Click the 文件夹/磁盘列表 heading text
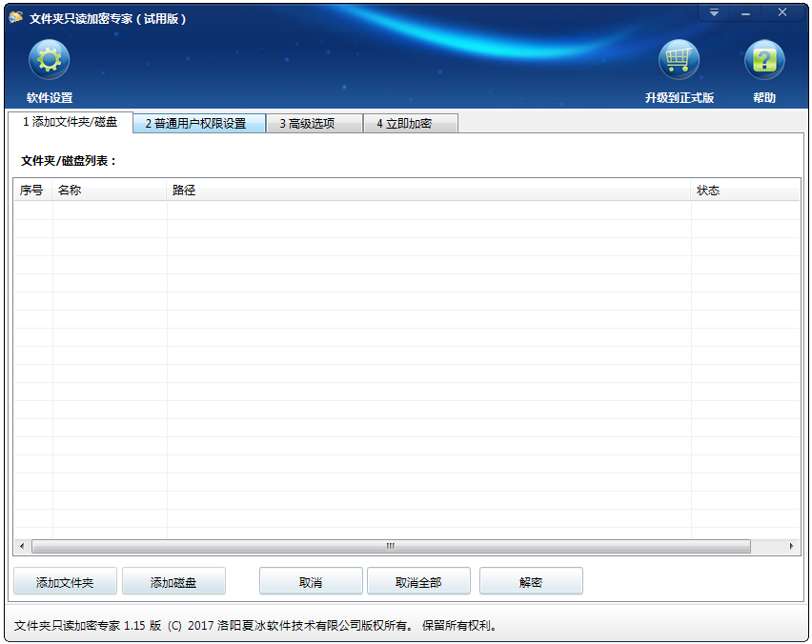 (x=69, y=161)
